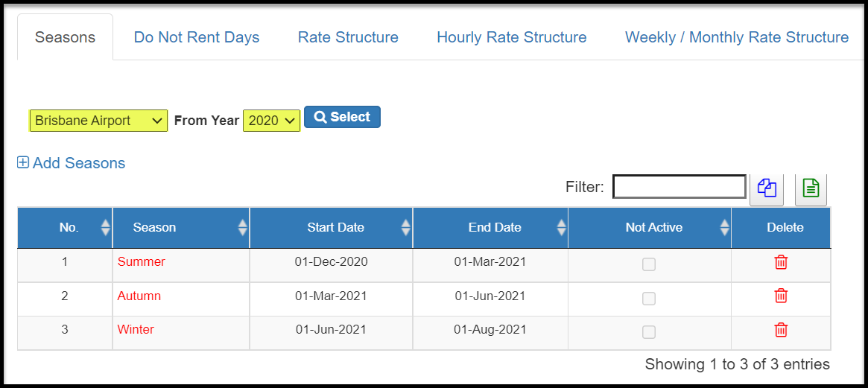Expand the From Year 2020 dropdown
This screenshot has width=868, height=388.
click(x=272, y=120)
